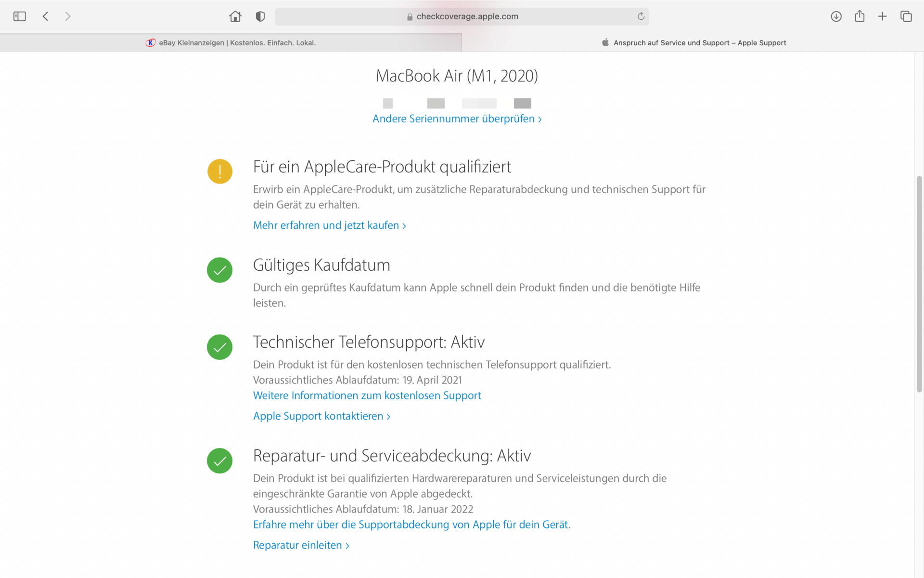Click Technischer Telefonsupport: Aktiv heading
This screenshot has width=924, height=578.
point(369,342)
